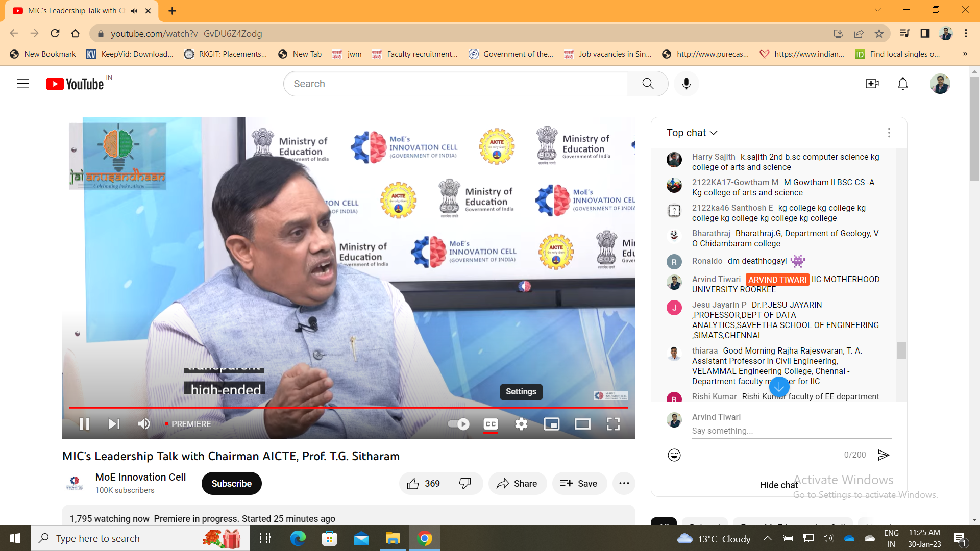Dislike this video
This screenshot has width=980, height=551.
(465, 484)
